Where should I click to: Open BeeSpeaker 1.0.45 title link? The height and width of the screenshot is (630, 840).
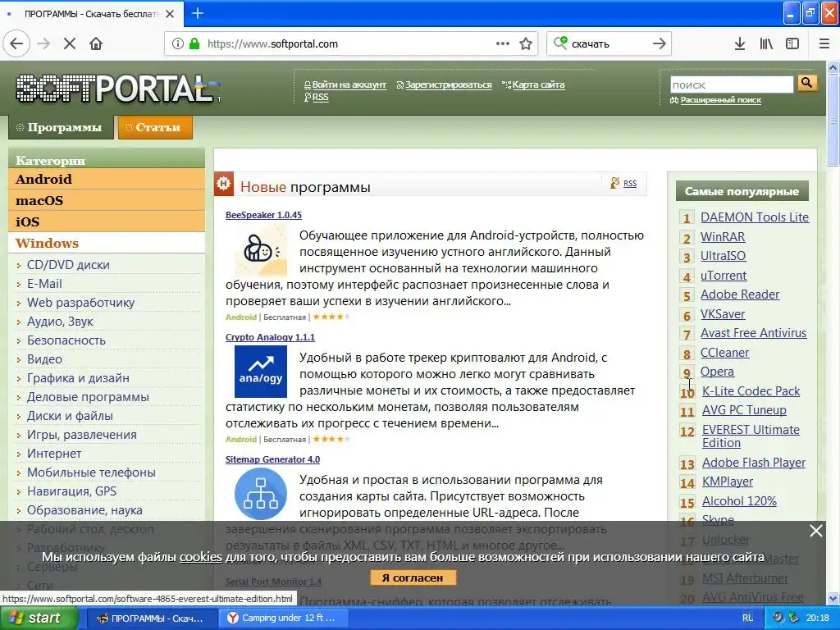pyautogui.click(x=263, y=215)
